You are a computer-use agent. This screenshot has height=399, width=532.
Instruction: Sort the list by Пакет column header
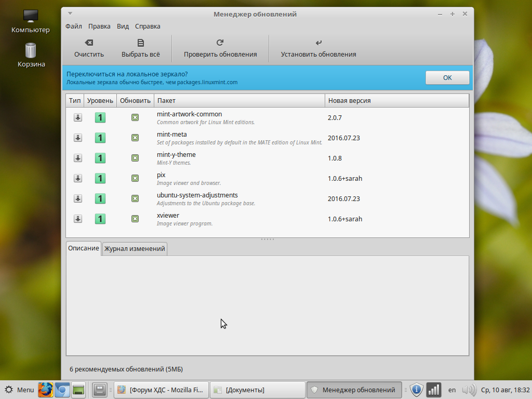pos(239,101)
